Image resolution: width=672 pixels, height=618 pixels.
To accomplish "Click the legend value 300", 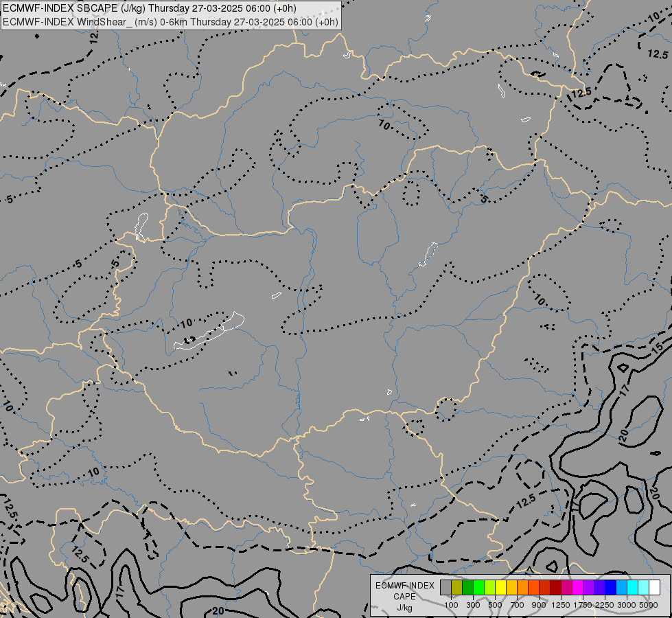I will [473, 605].
